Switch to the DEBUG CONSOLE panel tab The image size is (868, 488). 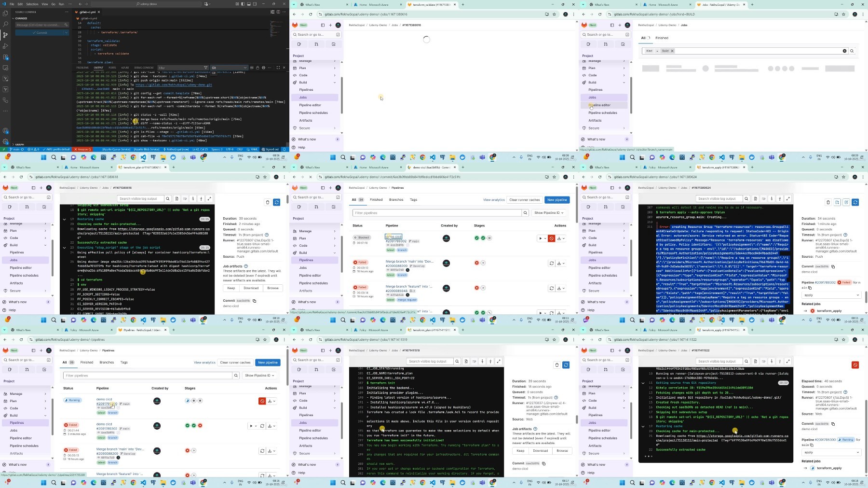pos(144,68)
